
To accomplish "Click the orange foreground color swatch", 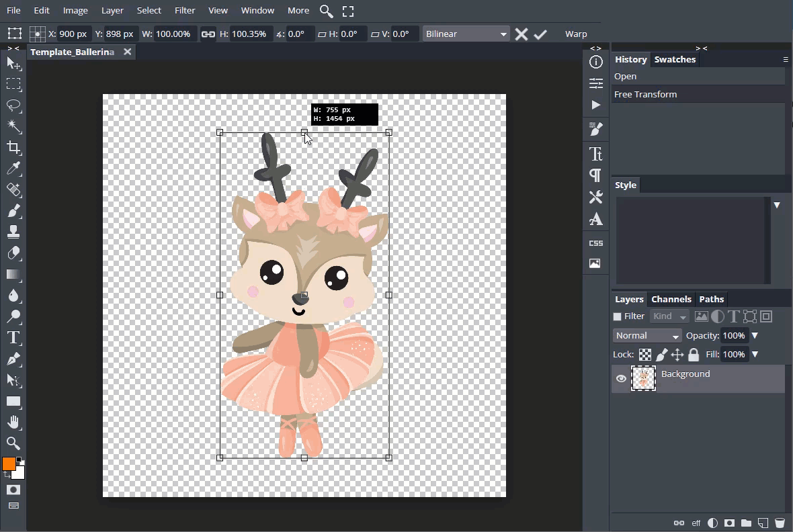I will point(9,464).
